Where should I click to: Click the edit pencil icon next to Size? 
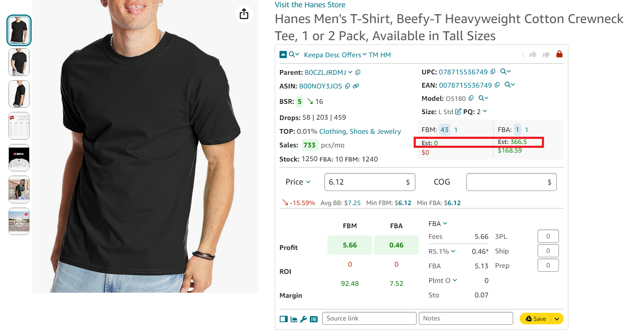pyautogui.click(x=457, y=111)
